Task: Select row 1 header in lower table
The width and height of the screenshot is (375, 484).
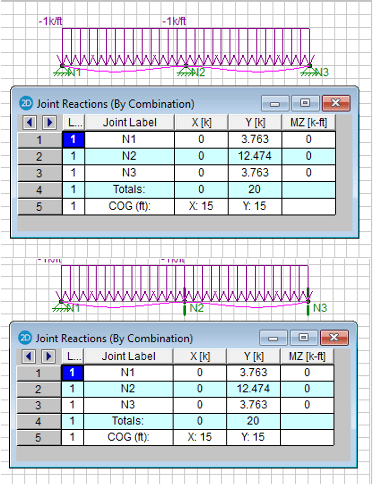Action: 38,373
